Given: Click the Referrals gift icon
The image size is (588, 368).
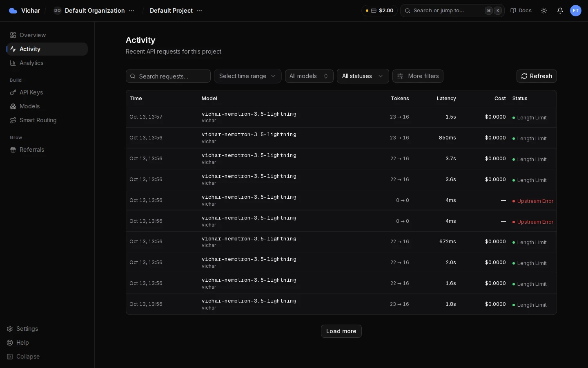Looking at the screenshot, I should [x=13, y=150].
